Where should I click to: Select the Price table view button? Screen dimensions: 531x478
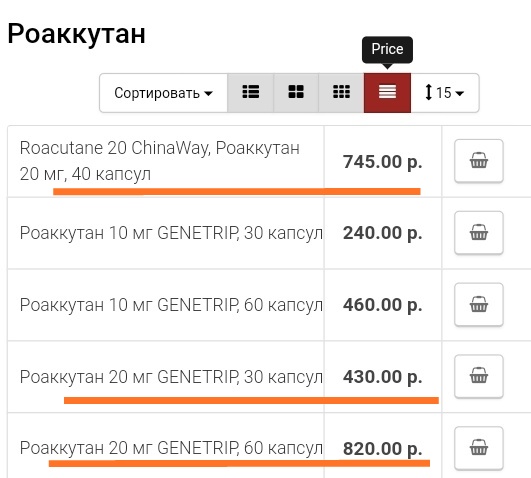pos(387,93)
